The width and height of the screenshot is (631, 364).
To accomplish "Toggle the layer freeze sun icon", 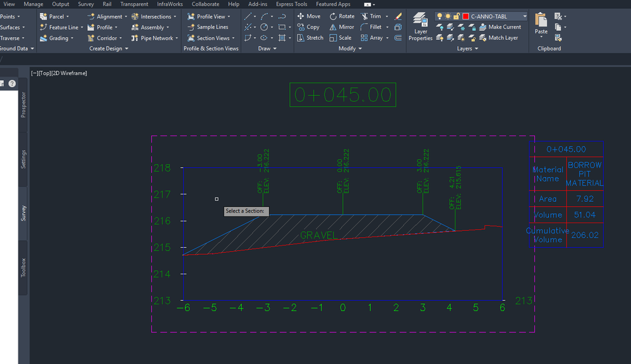I will tap(448, 16).
